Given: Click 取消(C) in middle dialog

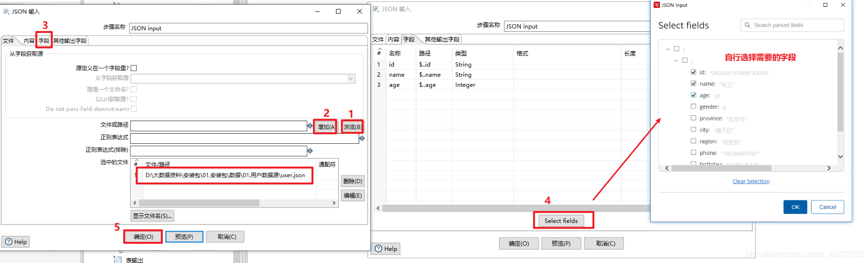Looking at the screenshot, I should click(604, 244).
